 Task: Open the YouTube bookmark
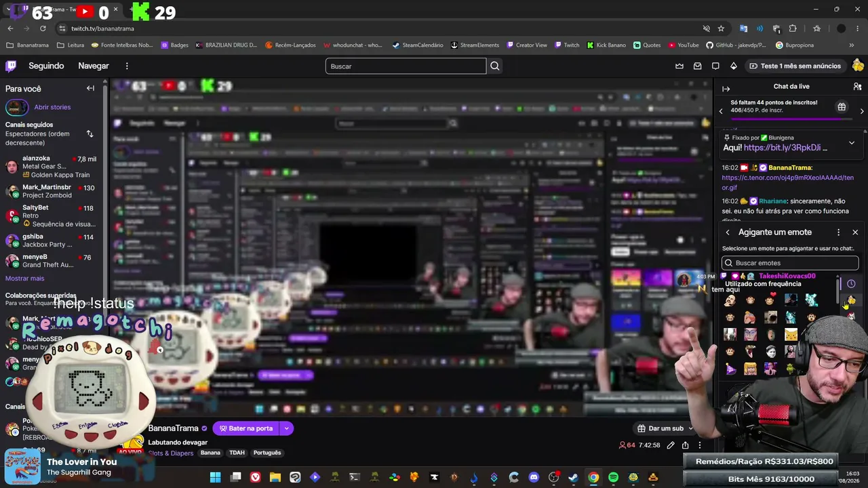pyautogui.click(x=683, y=45)
